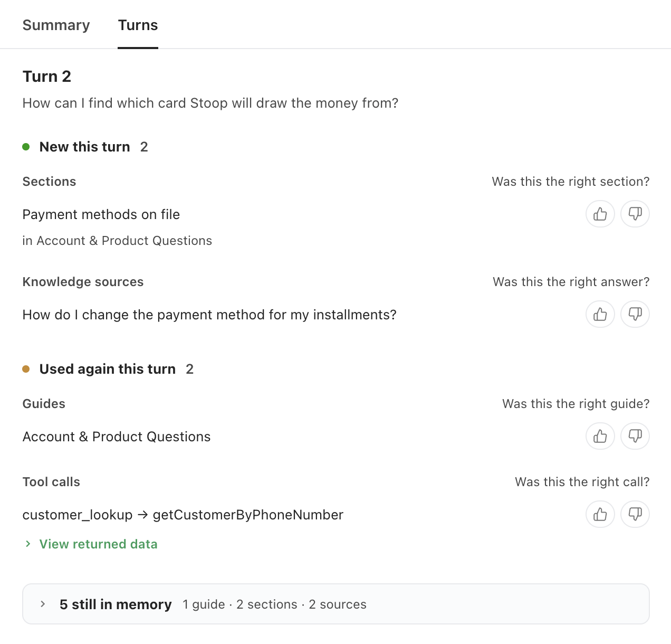Thumbs down the Payment methods section
671x644 pixels.
[635, 214]
